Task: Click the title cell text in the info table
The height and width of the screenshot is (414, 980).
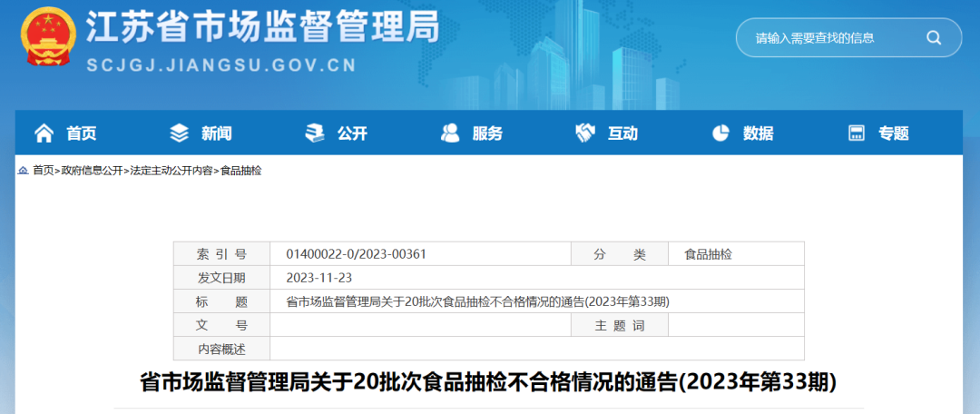Action: click(x=478, y=301)
